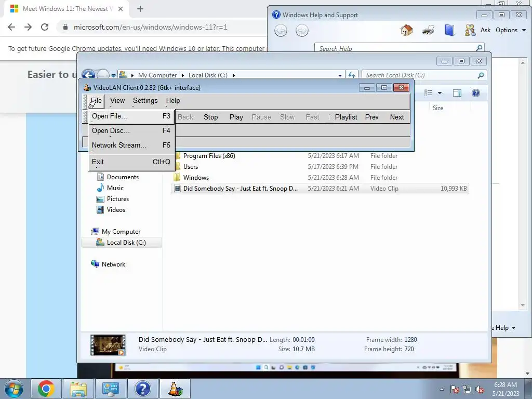Click the Size column header
This screenshot has width=532, height=399.
(x=437, y=108)
